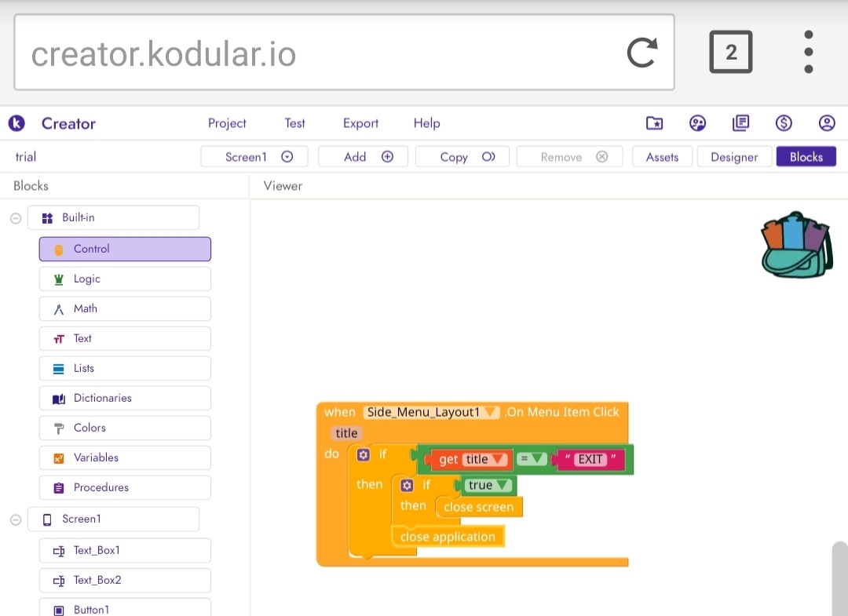Click the Kodular logo icon
This screenshot has width=848, height=616.
point(16,123)
